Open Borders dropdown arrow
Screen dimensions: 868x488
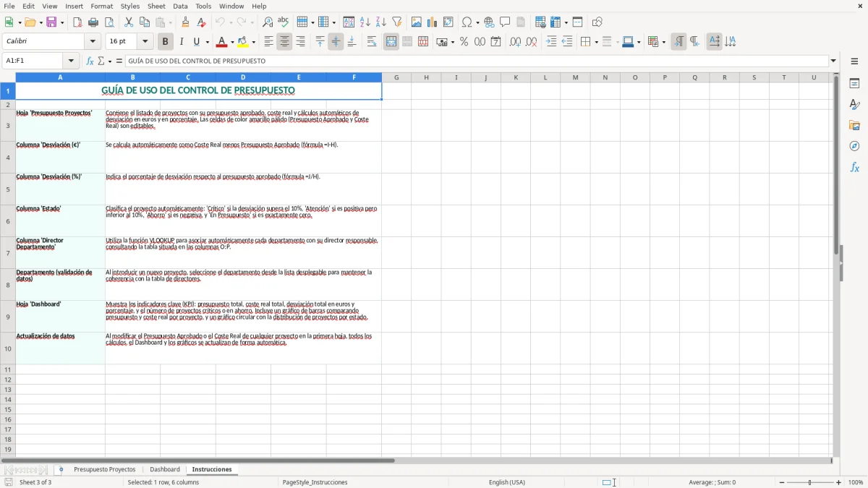(595, 42)
